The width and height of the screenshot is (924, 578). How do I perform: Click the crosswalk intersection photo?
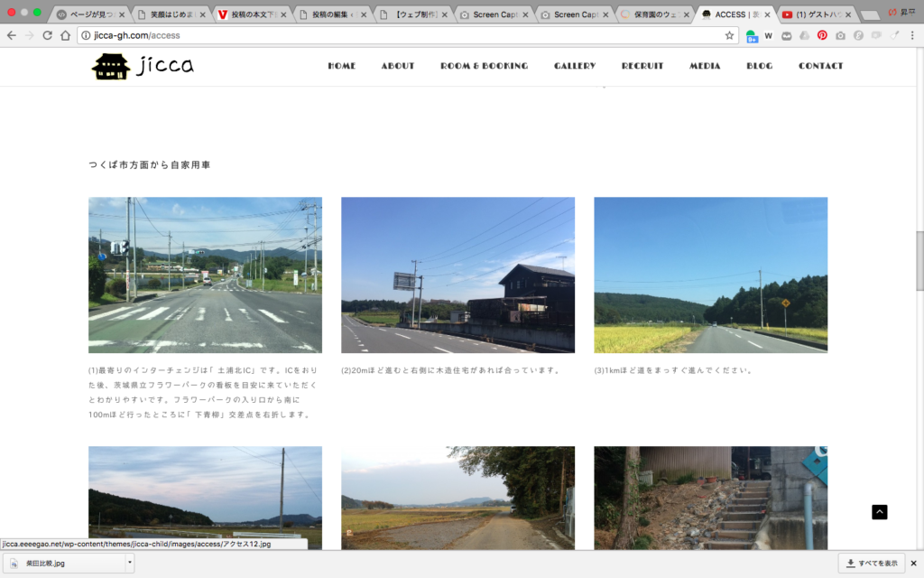(205, 275)
